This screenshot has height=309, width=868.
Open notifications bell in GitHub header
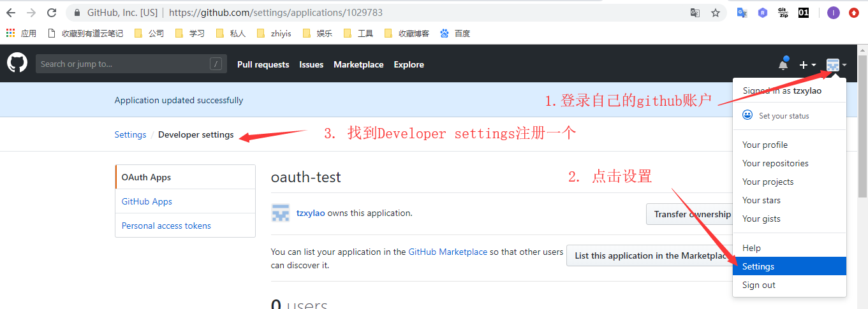click(783, 64)
